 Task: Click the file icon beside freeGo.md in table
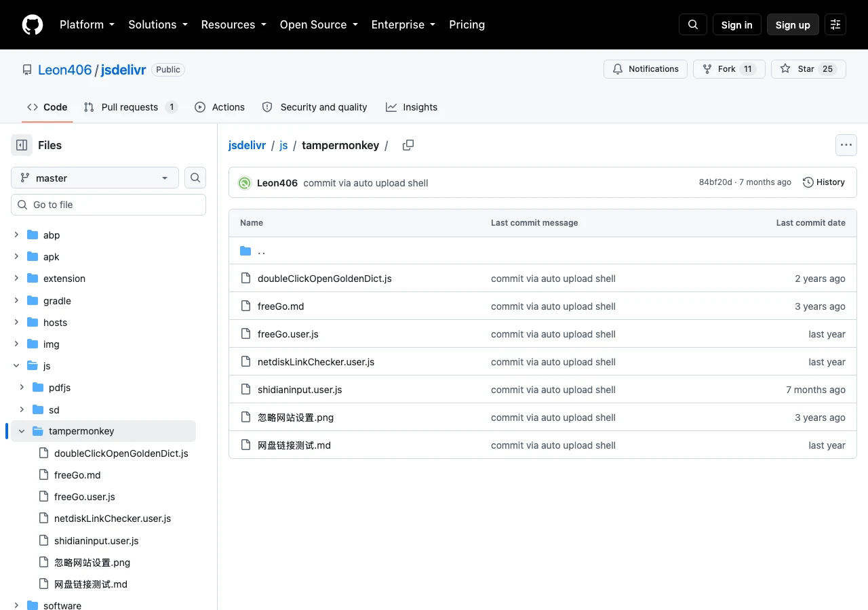tap(245, 306)
